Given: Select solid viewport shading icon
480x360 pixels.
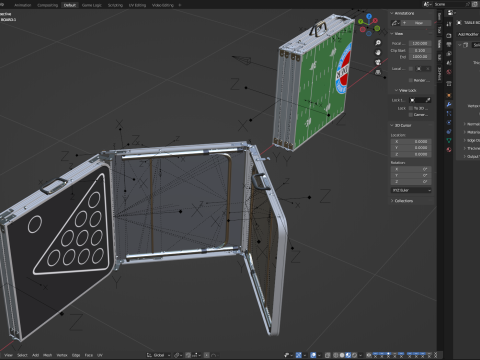Looking at the screenshot, I should click(x=342, y=355).
